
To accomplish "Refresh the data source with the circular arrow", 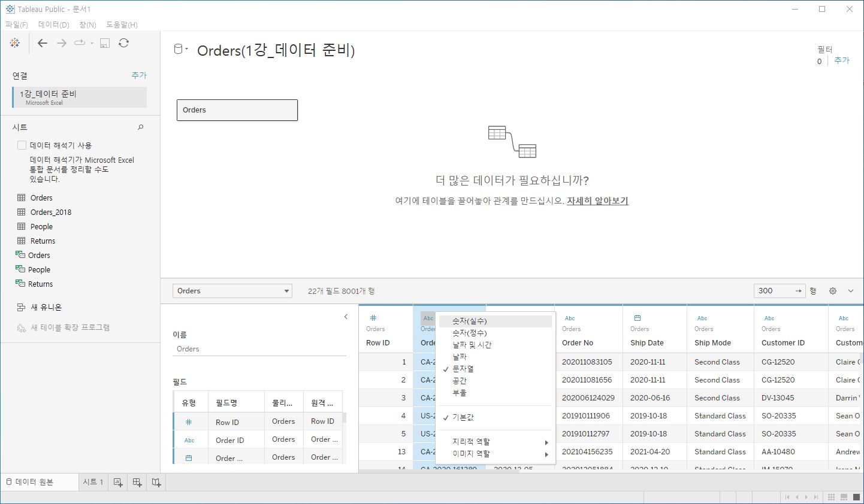I will click(x=123, y=43).
